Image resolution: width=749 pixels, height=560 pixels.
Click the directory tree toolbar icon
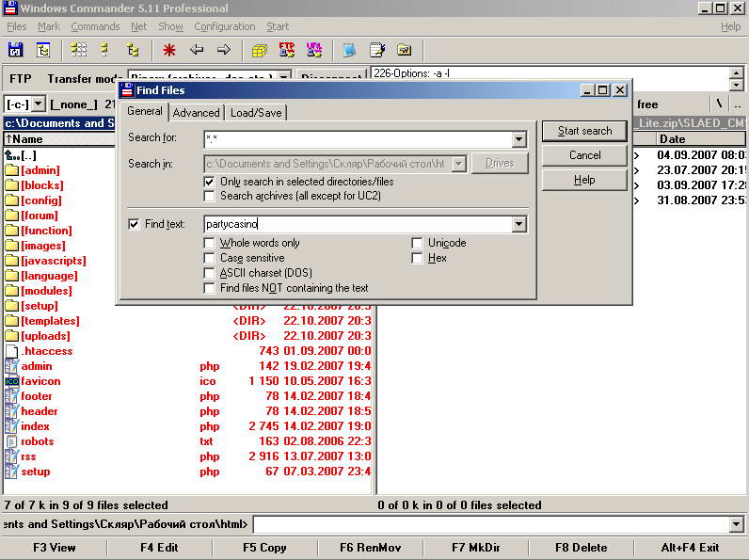[x=133, y=50]
